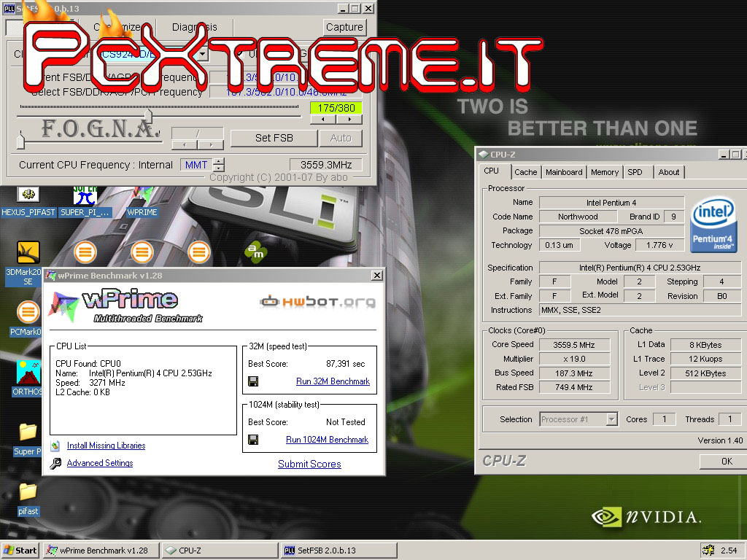
Task: Switch to the Memory tab in CPU-Z
Action: [x=605, y=172]
